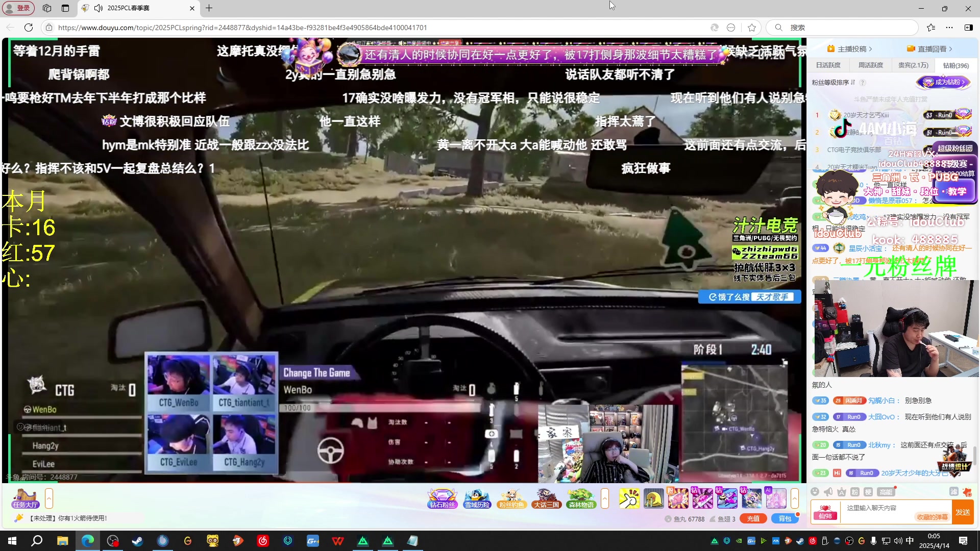This screenshot has width=980, height=551.
Task: Click the 饿了么搜 天才歌手 banner
Action: click(749, 297)
